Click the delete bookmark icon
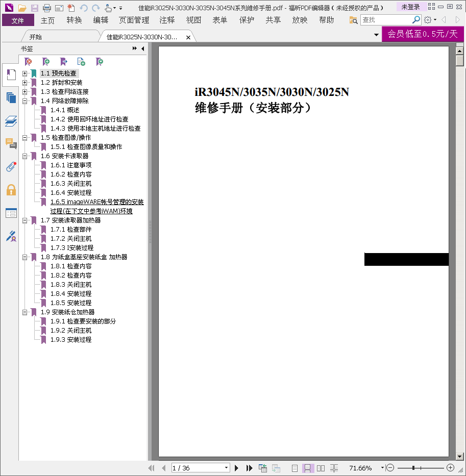 tap(28, 62)
